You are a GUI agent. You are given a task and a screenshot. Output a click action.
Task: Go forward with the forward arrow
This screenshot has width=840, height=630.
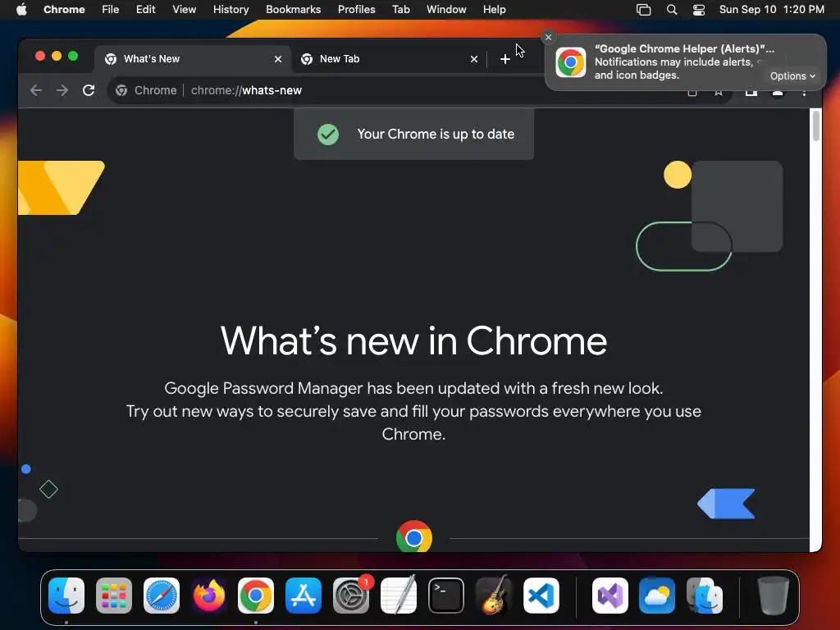(62, 90)
